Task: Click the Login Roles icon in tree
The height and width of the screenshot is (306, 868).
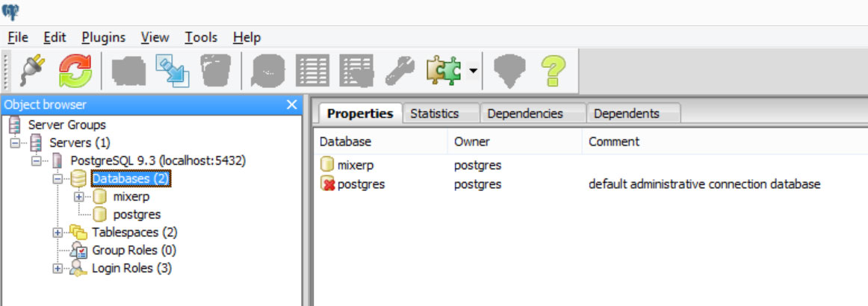Action: 78,269
